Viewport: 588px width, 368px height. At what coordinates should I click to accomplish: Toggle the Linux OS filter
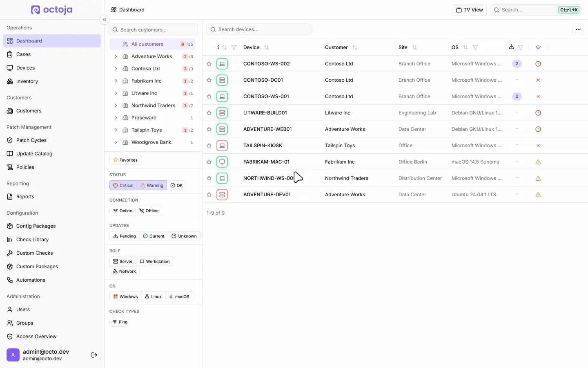tap(153, 296)
